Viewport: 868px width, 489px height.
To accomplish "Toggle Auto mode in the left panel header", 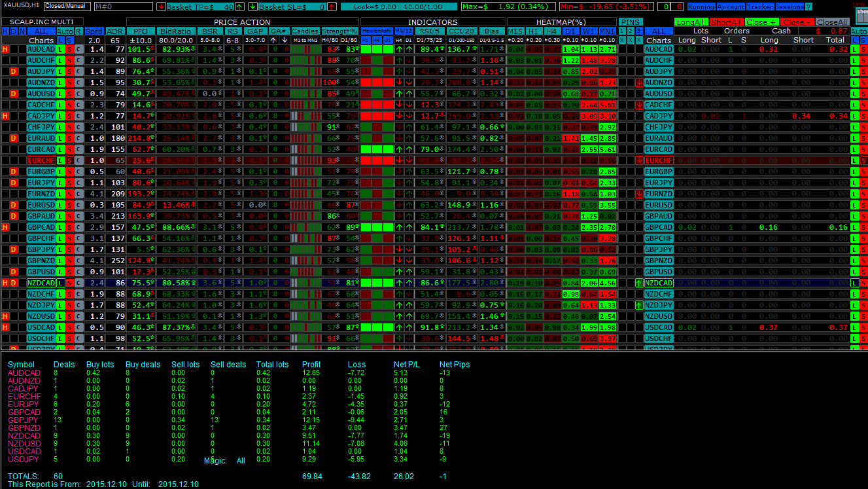I will coord(65,31).
